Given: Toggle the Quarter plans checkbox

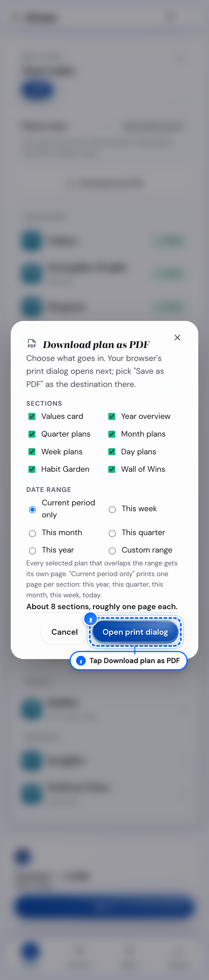Looking at the screenshot, I should [x=32, y=434].
